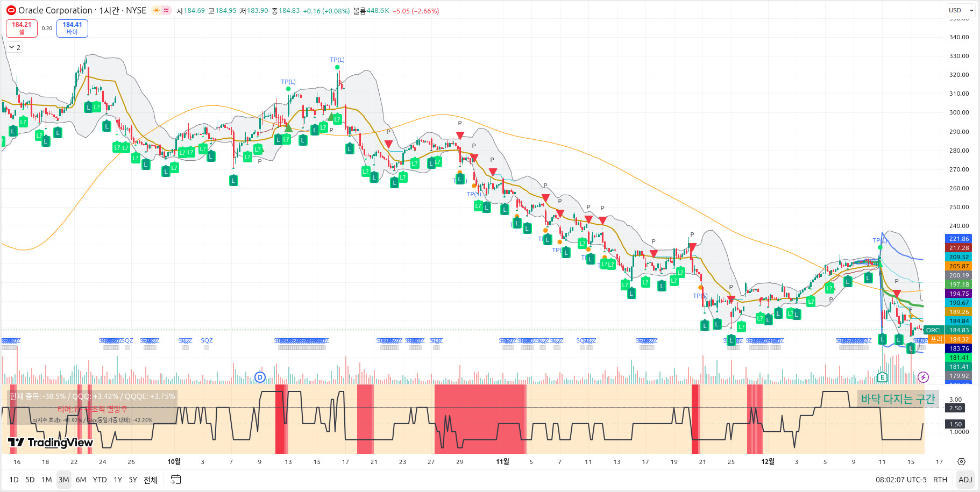This screenshot has width=980, height=492.
Task: Click the purple lightning latest news icon
Action: coord(923,377)
